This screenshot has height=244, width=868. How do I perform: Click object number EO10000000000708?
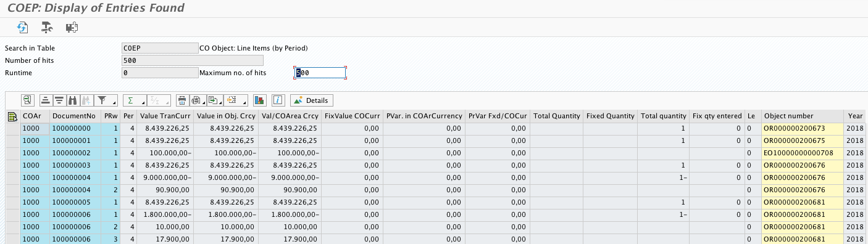coord(802,153)
